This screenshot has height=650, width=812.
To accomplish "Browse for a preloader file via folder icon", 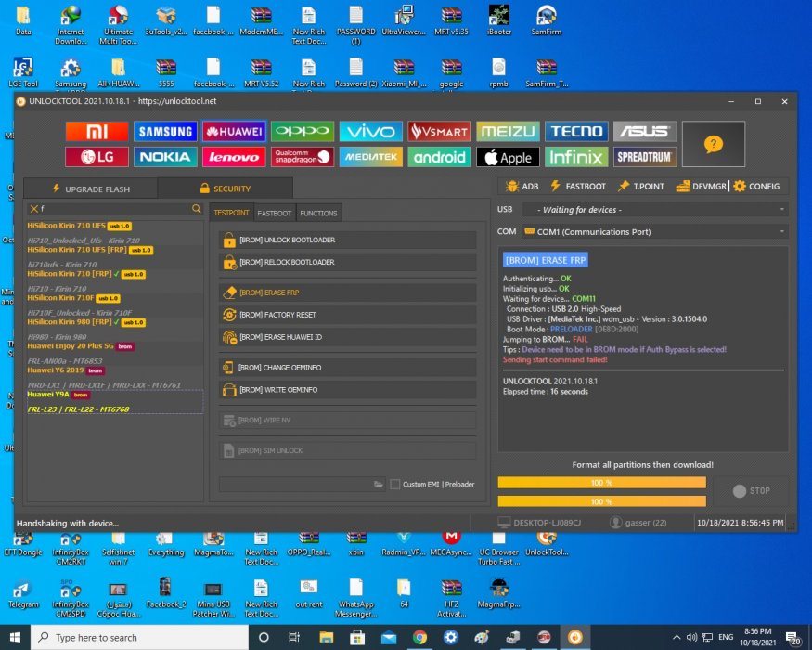I will (x=379, y=484).
